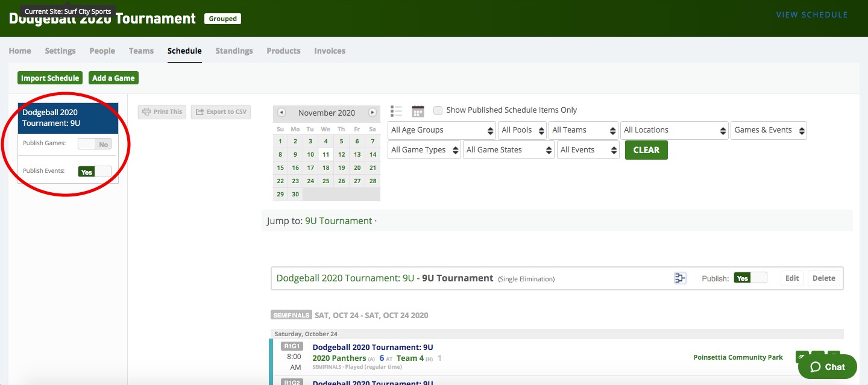Select November 11 in calendar

325,155
